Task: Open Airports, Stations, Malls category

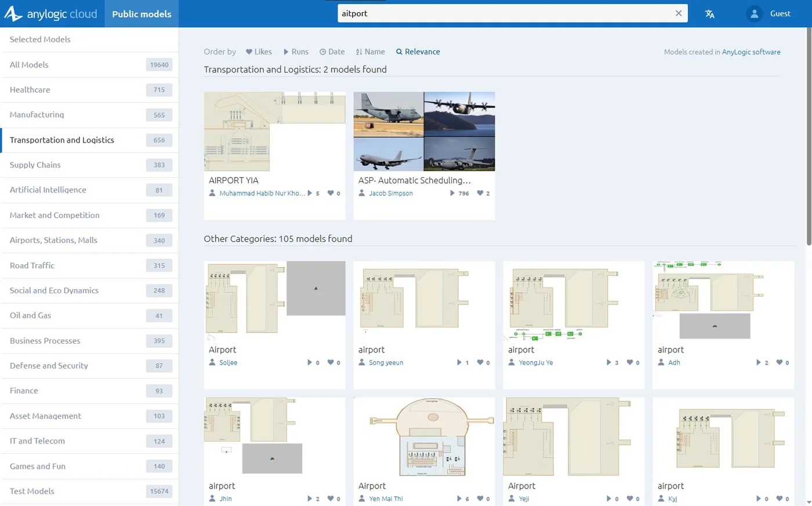Action: (x=53, y=240)
